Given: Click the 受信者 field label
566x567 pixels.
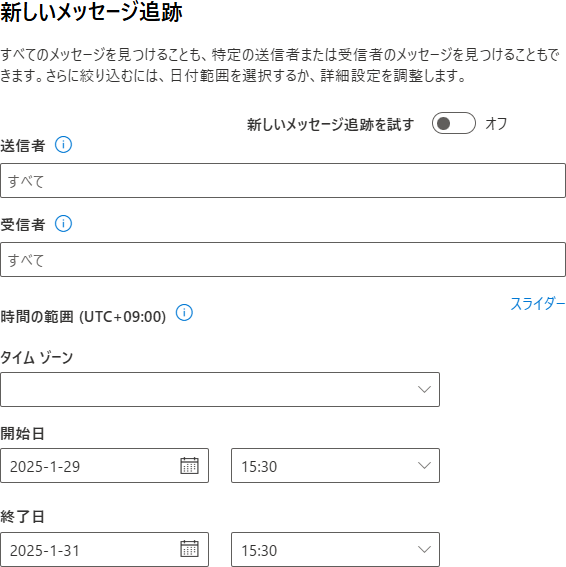Looking at the screenshot, I should click(x=22, y=225).
